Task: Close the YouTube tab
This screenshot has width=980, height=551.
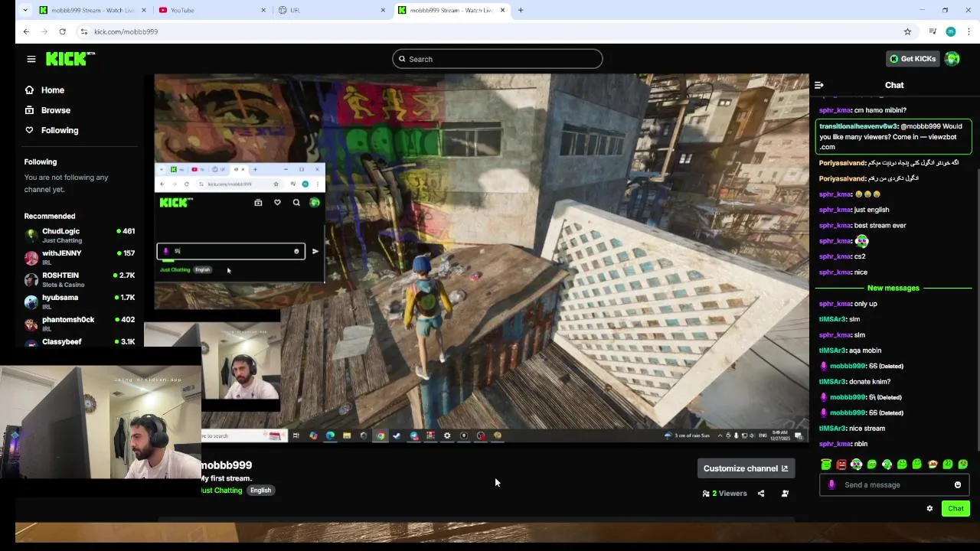Action: coord(264,10)
